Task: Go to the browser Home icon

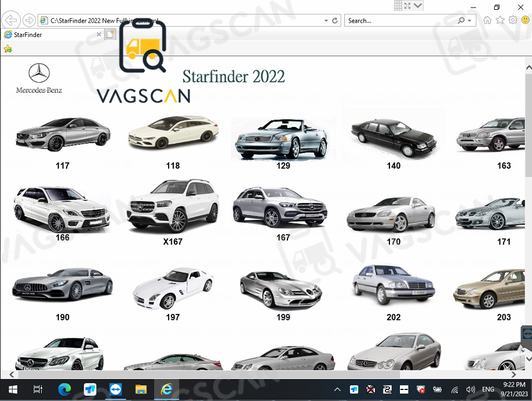Action: click(487, 20)
